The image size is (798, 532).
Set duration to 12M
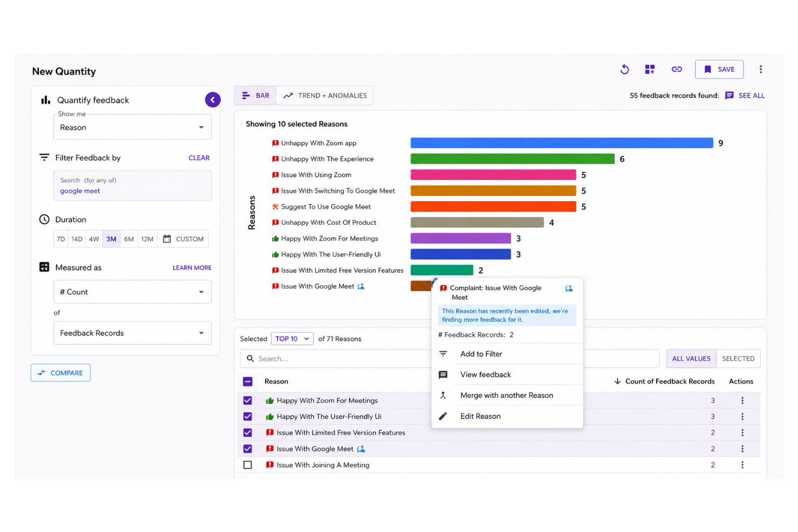tap(147, 239)
